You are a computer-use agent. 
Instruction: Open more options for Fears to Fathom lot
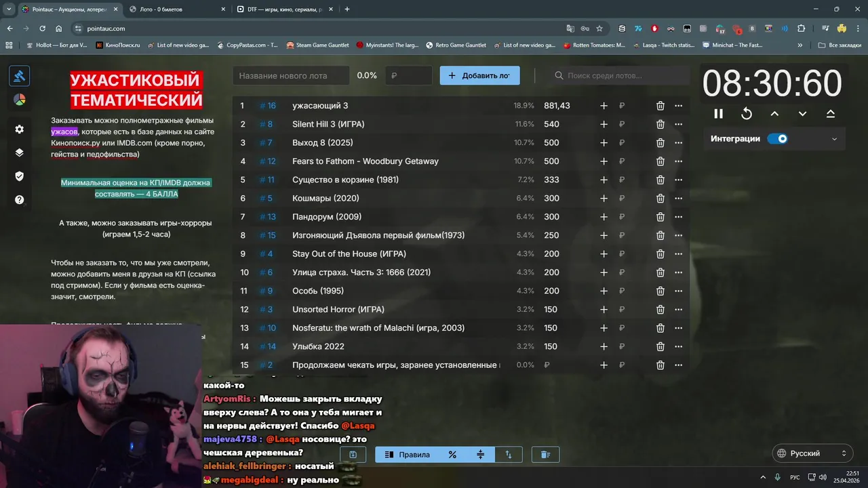coord(678,161)
